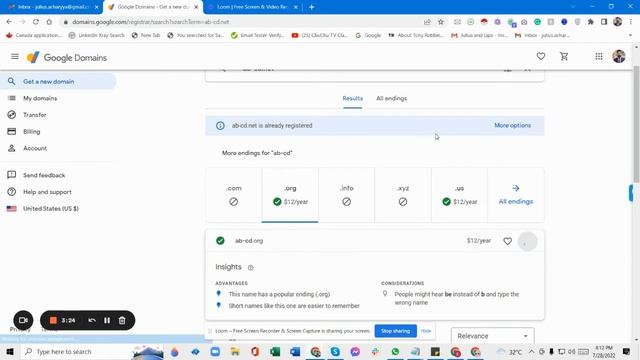Select Get a new domain
640x360 pixels.
(58, 82)
